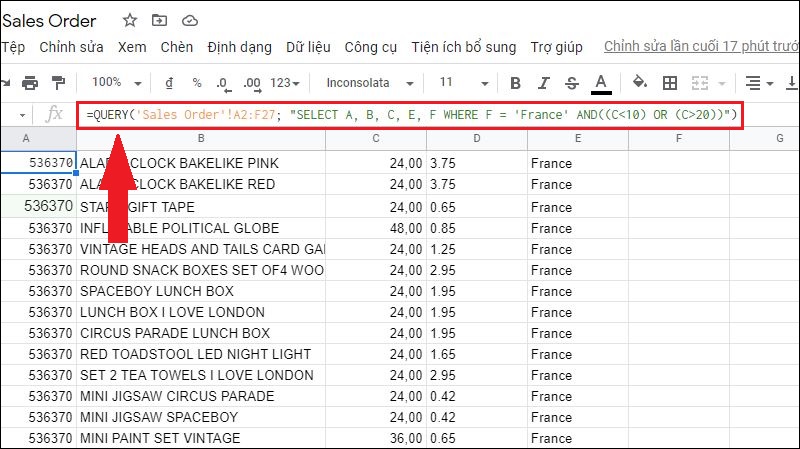The image size is (800, 449).
Task: Select column G header
Action: tap(765, 138)
